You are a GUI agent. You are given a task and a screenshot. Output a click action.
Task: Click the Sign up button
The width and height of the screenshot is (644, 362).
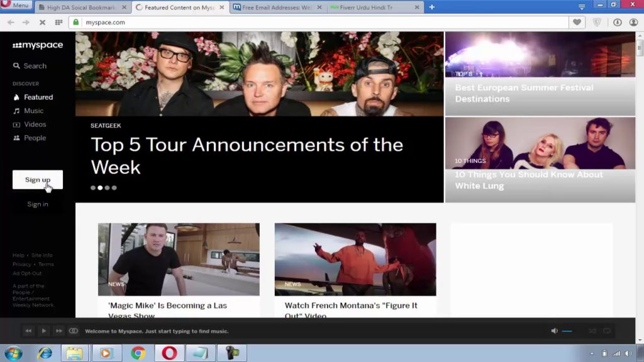pos(38,180)
